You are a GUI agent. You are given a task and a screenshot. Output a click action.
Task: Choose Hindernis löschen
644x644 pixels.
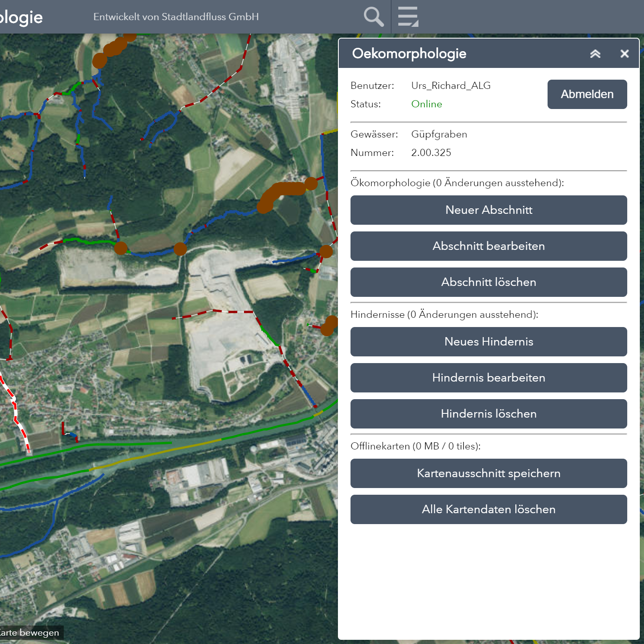click(488, 414)
